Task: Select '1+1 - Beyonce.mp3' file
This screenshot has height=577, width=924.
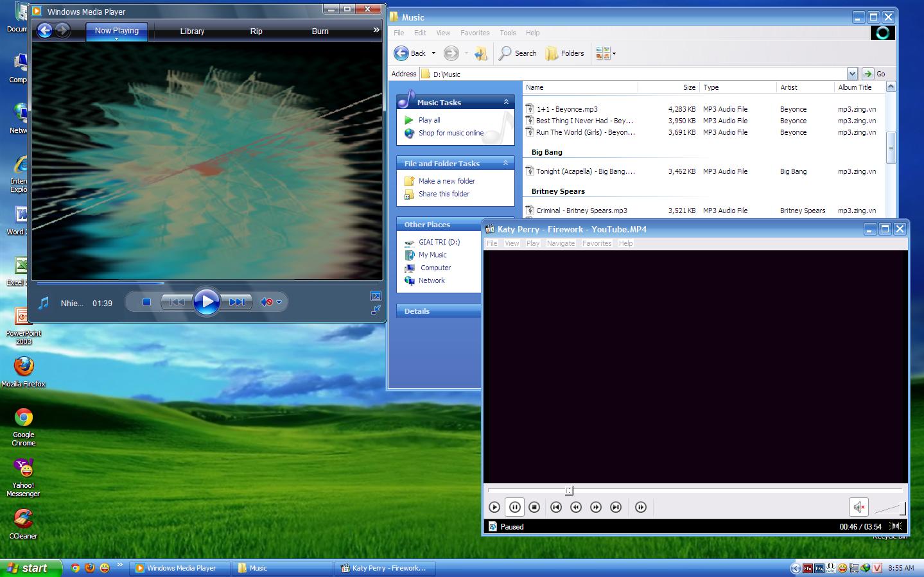Action: (x=567, y=109)
